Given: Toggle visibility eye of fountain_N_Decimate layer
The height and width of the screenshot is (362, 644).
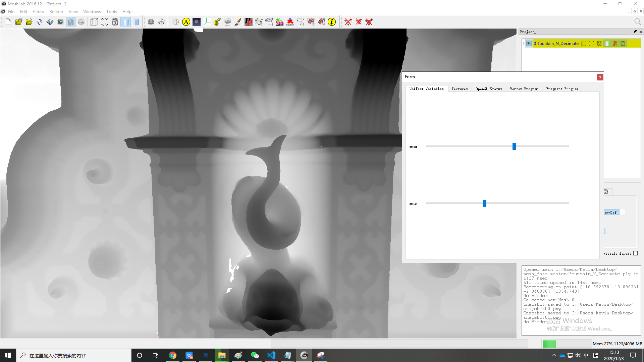Looking at the screenshot, I should coord(529,44).
